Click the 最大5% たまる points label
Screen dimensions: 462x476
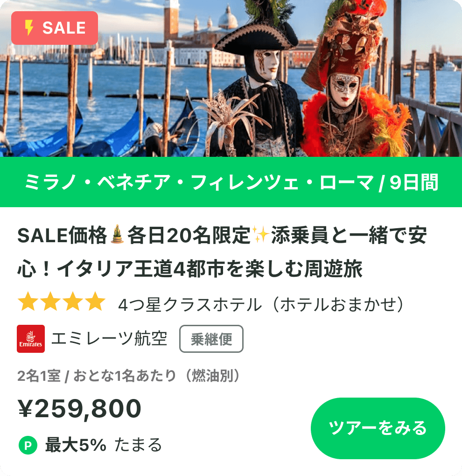[x=104, y=445]
